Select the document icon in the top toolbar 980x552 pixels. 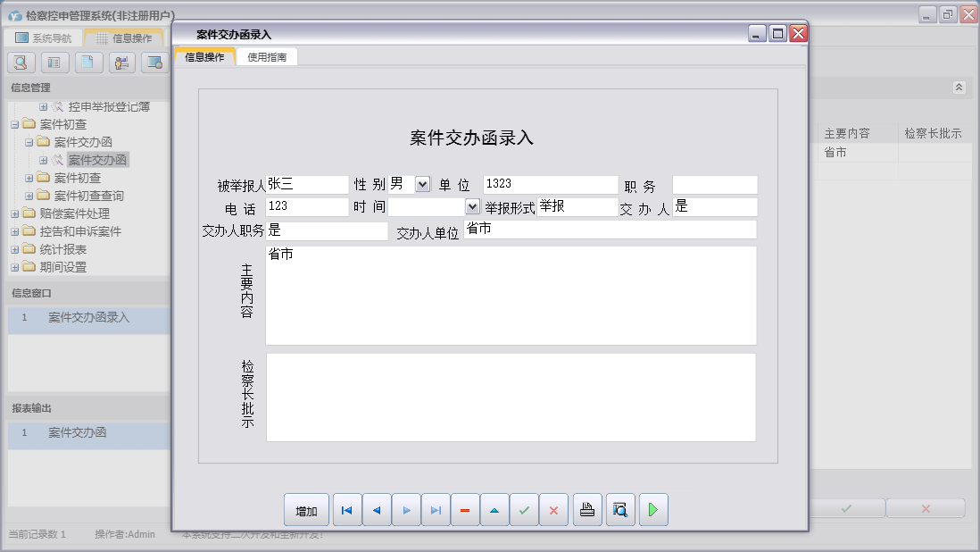(x=87, y=62)
